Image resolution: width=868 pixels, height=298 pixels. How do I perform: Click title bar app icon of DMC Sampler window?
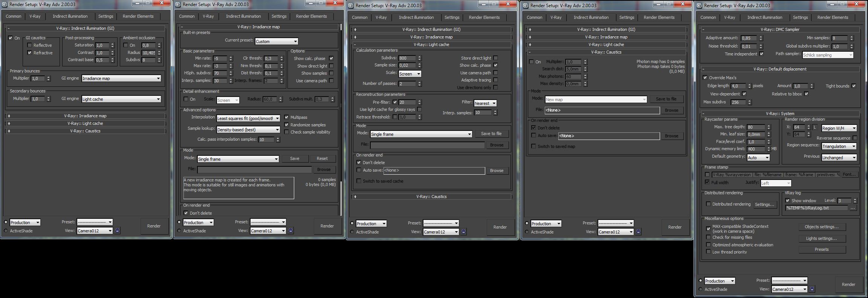point(699,5)
